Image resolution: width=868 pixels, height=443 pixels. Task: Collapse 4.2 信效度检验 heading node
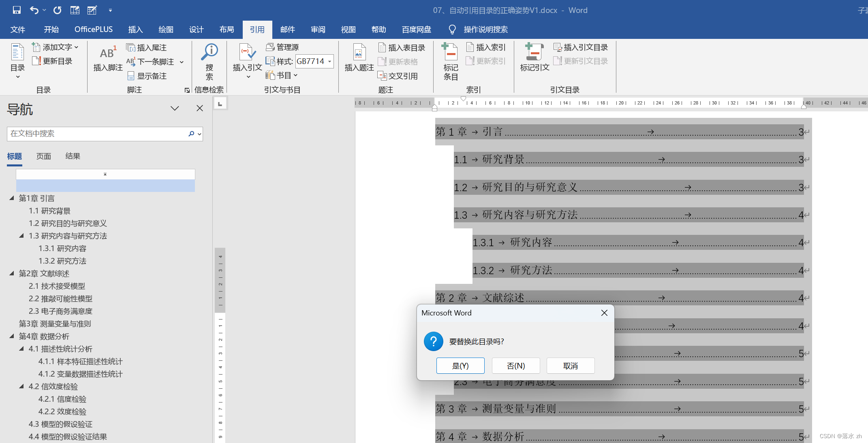point(21,386)
